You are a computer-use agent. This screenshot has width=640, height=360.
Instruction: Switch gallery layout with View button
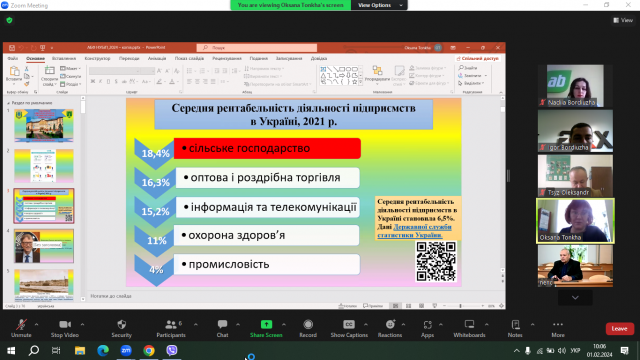[x=623, y=20]
